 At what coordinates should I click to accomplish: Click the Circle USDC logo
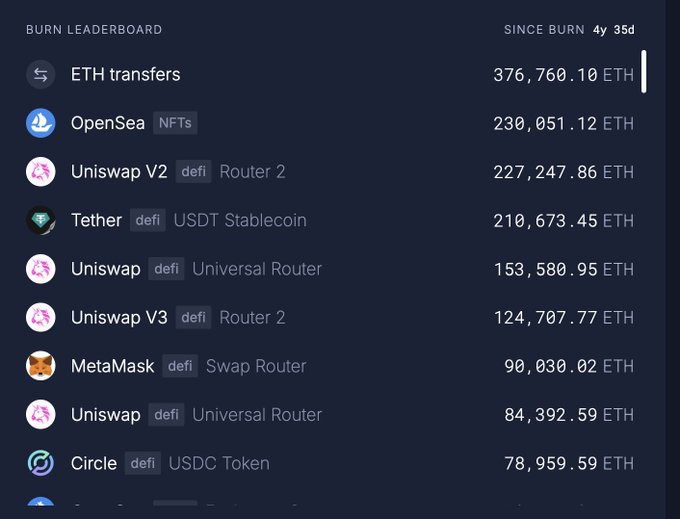40,463
